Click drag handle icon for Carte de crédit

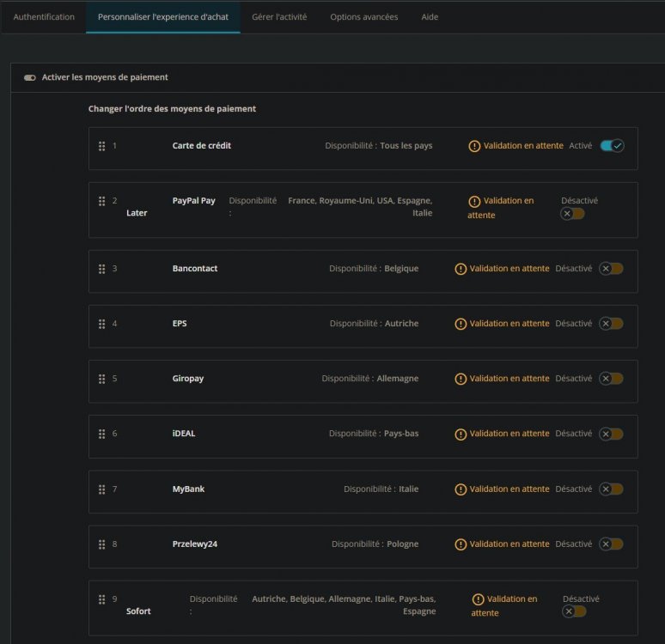101,146
